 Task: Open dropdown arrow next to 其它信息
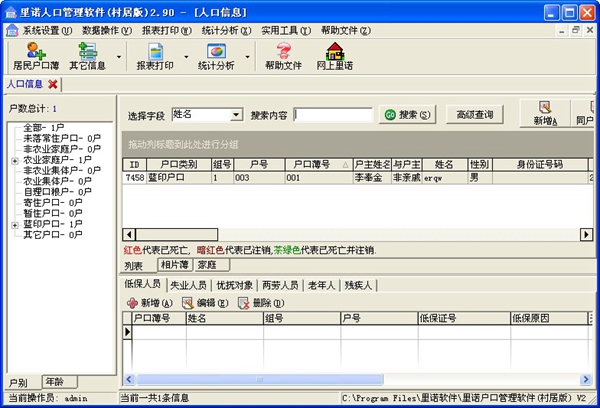pos(119,57)
